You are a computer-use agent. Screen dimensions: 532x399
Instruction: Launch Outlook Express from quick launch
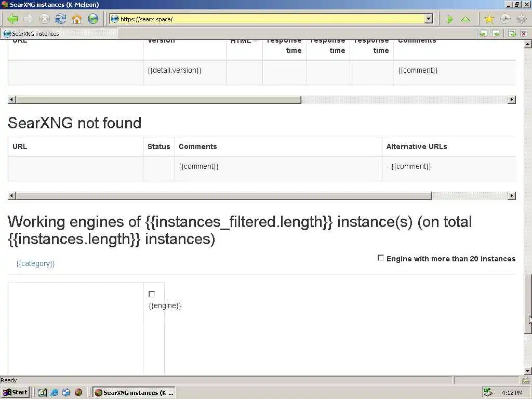pyautogui.click(x=66, y=393)
